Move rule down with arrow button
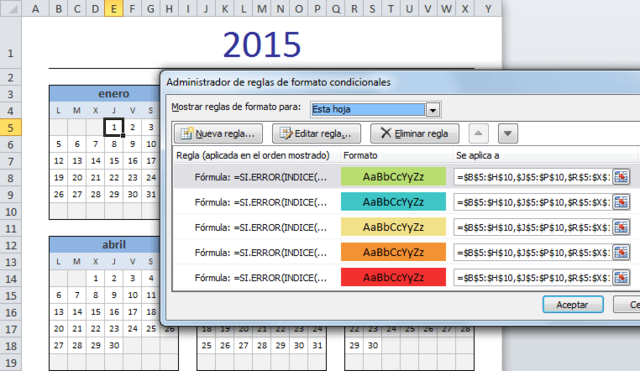640x371 pixels. point(508,133)
